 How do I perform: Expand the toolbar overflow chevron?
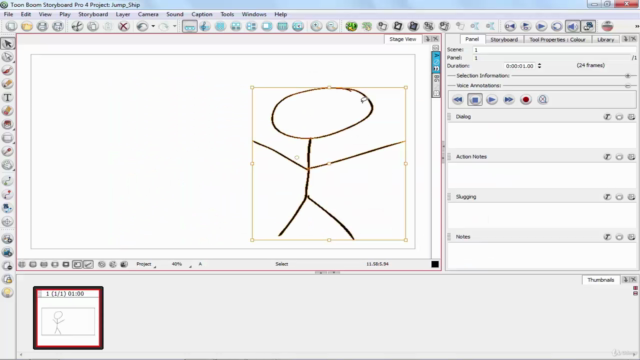pyautogui.click(x=636, y=27)
